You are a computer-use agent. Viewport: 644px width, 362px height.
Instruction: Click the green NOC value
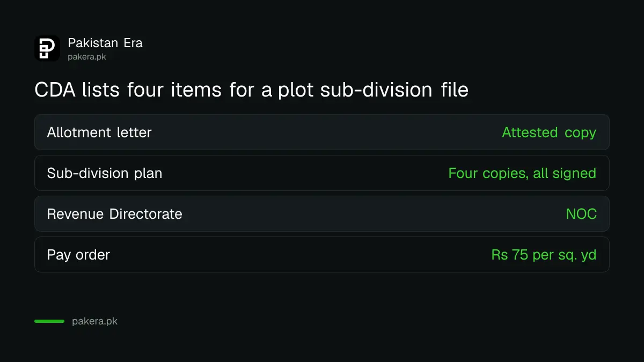581,213
